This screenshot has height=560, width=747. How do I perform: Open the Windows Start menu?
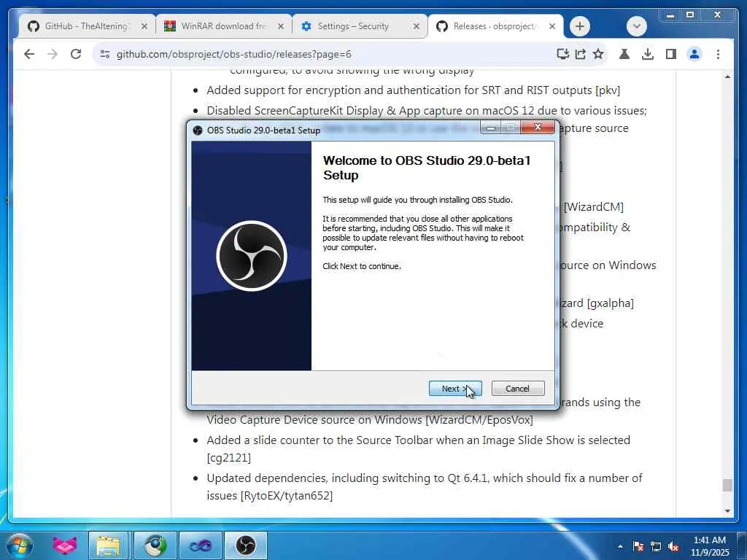point(18,545)
